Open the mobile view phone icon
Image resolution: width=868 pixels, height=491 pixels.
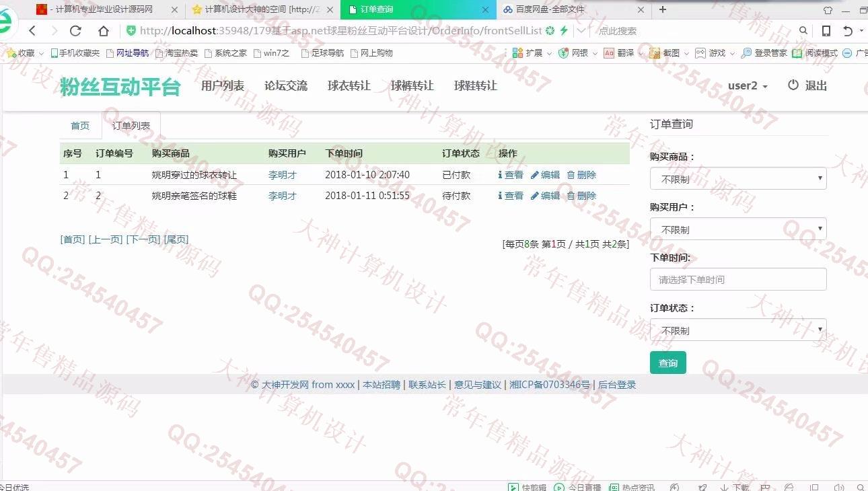pyautogui.click(x=826, y=31)
